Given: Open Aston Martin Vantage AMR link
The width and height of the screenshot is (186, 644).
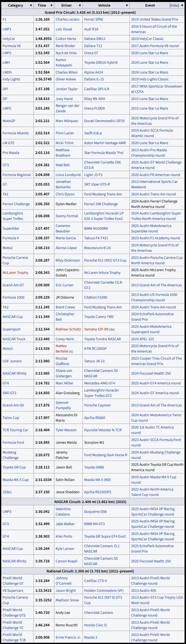Looking at the screenshot, I should [x=105, y=143].
